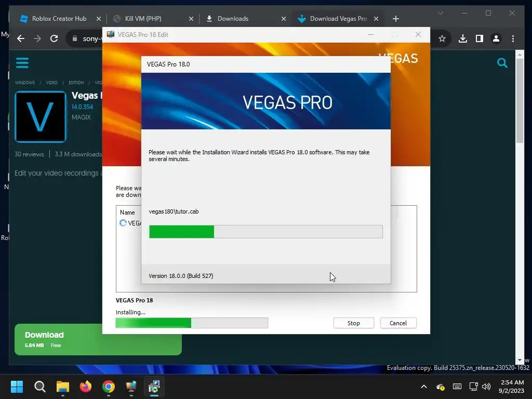Minimize the VEGAS Pro 18 Edit window
This screenshot has height=399, width=532.
pos(371,35)
